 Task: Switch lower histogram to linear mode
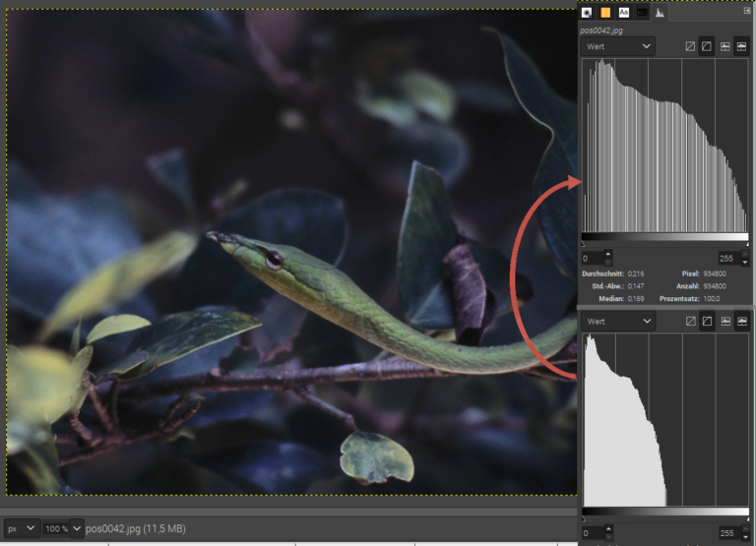690,321
